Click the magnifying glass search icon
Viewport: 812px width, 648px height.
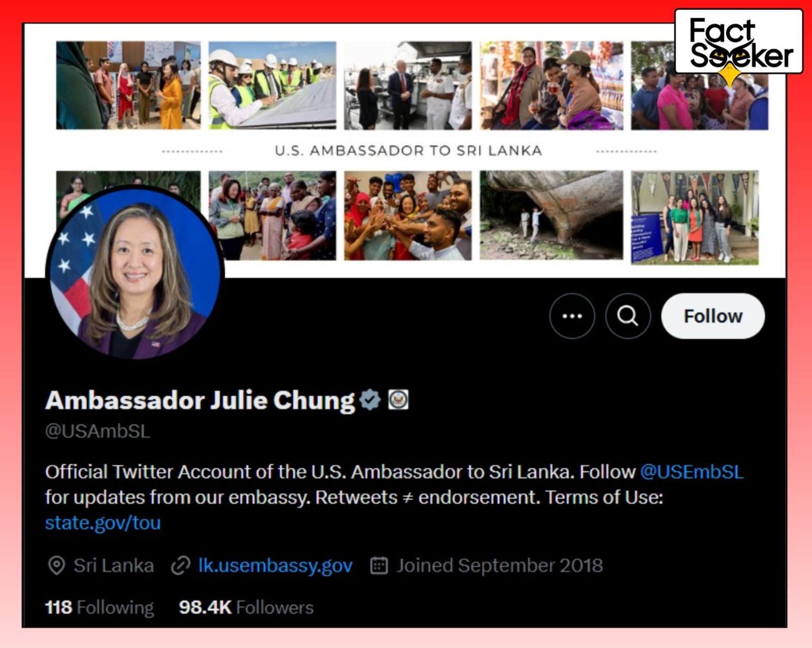tap(628, 316)
